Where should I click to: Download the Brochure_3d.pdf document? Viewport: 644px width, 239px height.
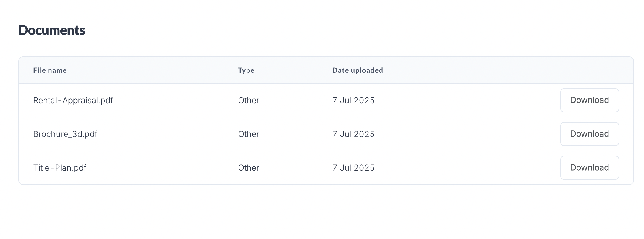tap(589, 134)
